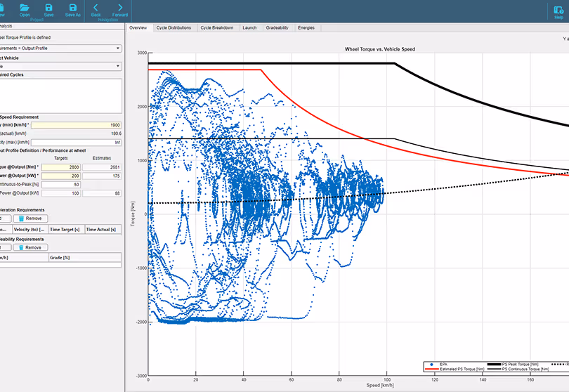
Task: Click the Targets column label
Action: pyautogui.click(x=61, y=158)
